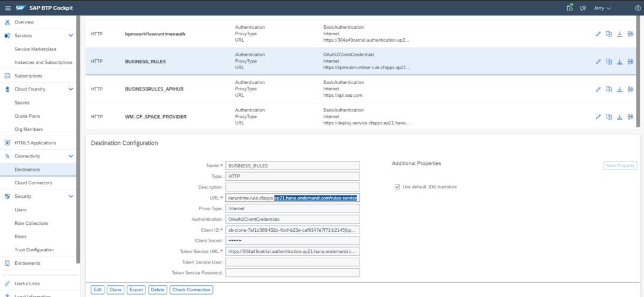Export the bpmworkflowruntimeoauth destination using download icon

(620, 34)
